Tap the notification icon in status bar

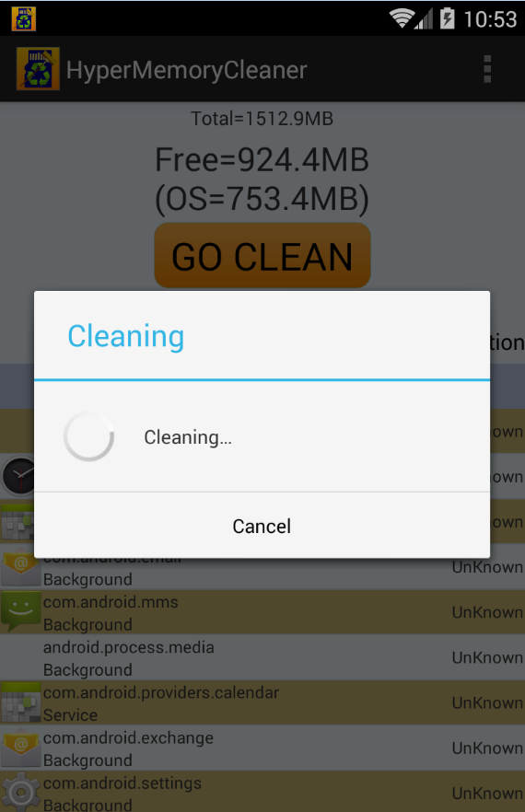coord(24,18)
